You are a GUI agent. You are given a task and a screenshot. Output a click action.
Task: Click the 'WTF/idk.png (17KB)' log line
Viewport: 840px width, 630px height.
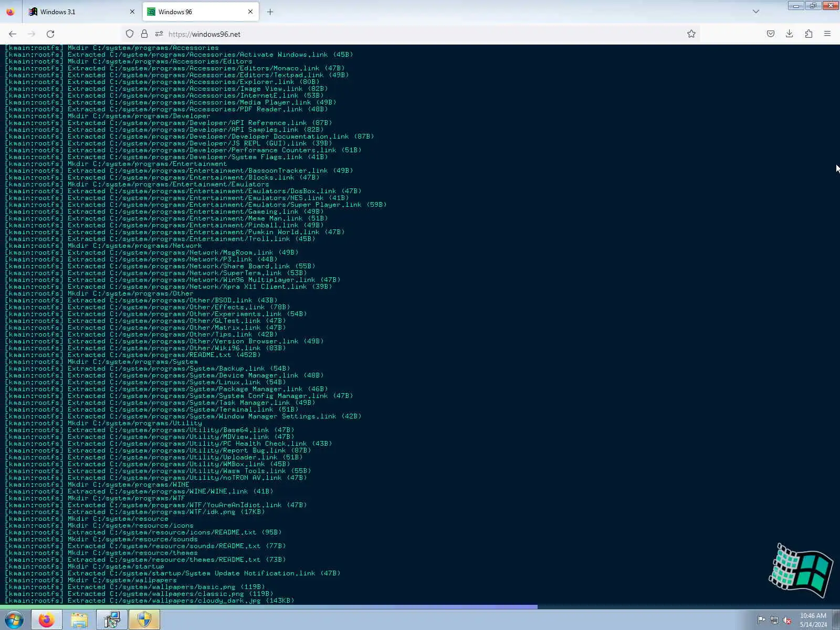(x=135, y=512)
